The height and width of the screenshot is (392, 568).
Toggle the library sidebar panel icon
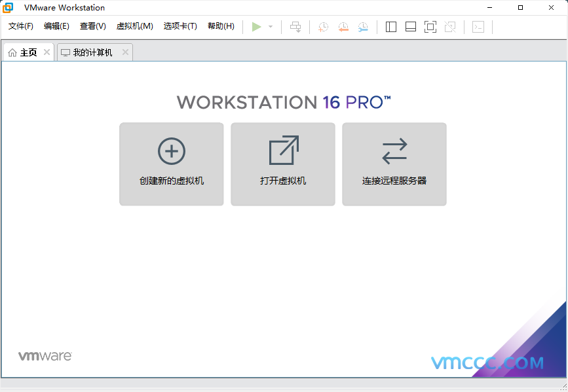point(391,27)
